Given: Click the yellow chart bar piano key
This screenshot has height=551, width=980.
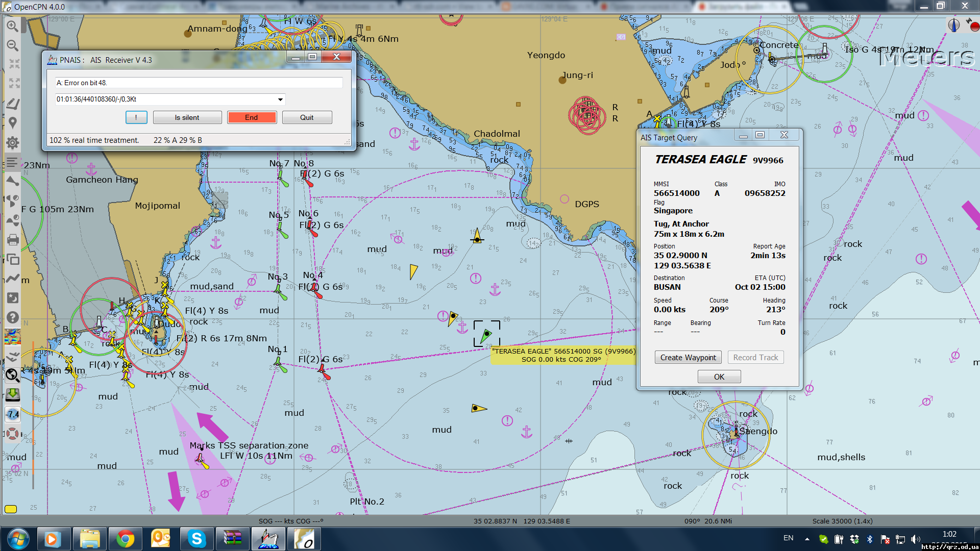Looking at the screenshot, I should pos(10,509).
